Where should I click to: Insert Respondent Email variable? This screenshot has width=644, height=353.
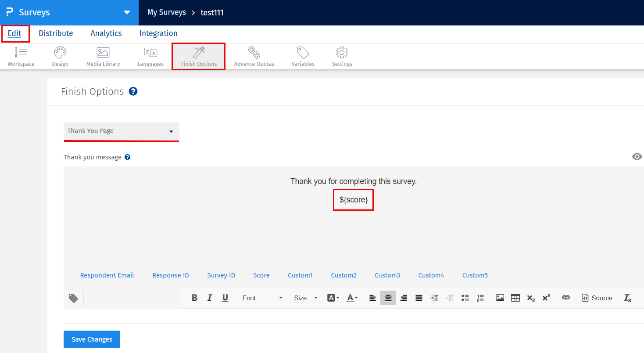(x=107, y=275)
